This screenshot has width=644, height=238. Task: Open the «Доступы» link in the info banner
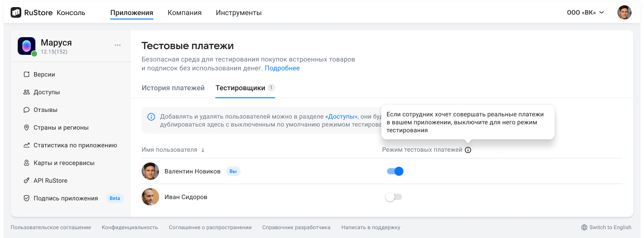pos(341,117)
